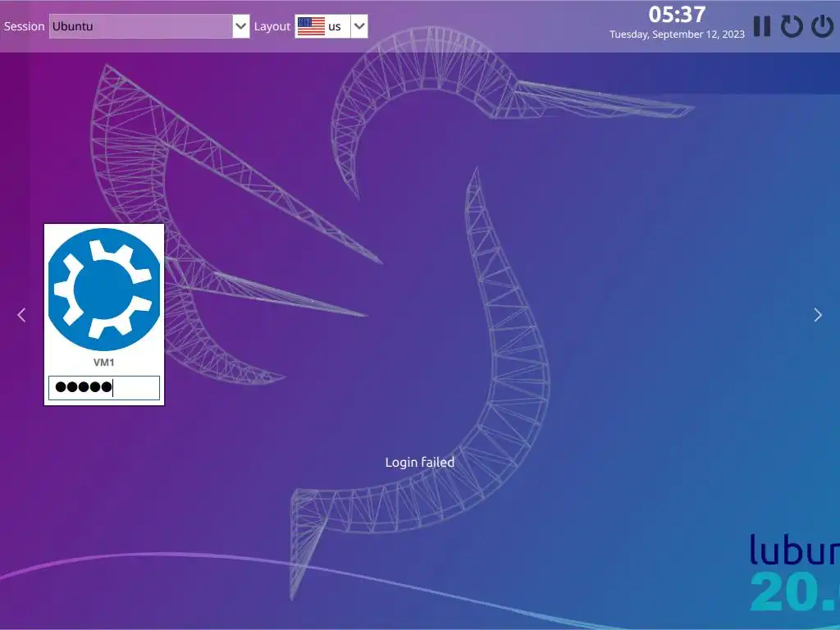Click the "Login failed" message
The image size is (840, 630).
point(419,463)
